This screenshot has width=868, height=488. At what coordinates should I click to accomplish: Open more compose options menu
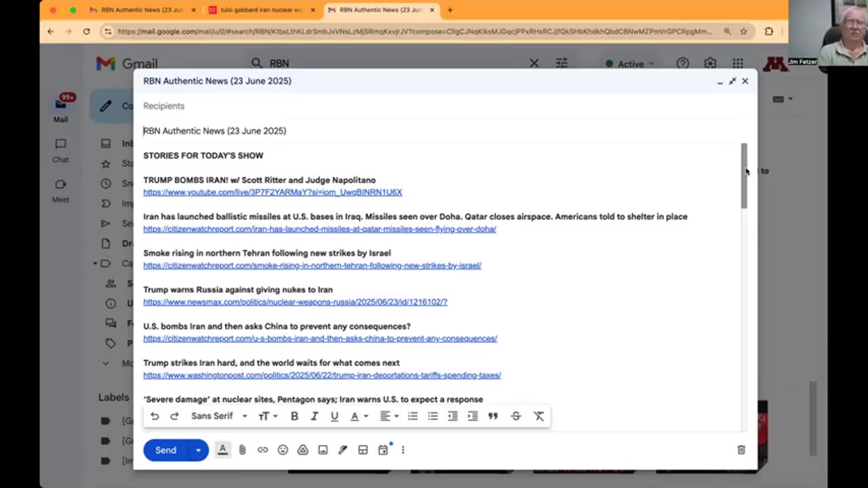403,450
